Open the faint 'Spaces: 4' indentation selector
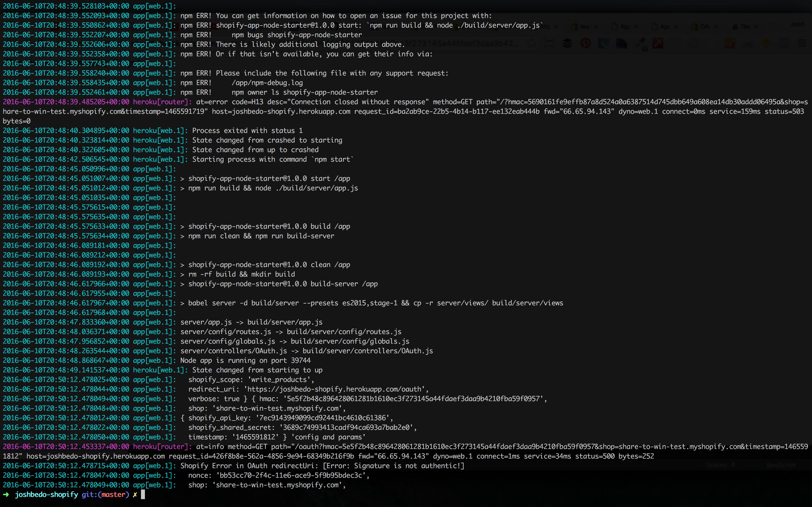The width and height of the screenshot is (812, 507). [x=720, y=465]
